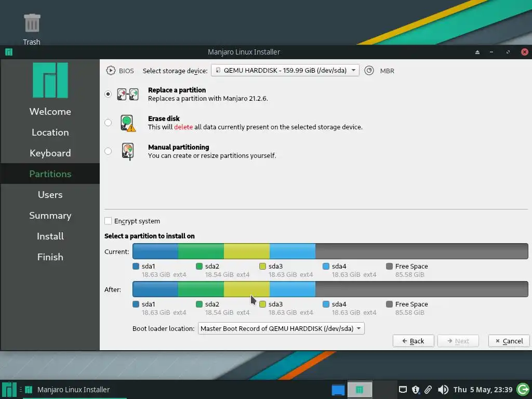
Task: Go to the Summary step in the sidebar
Action: (x=50, y=216)
